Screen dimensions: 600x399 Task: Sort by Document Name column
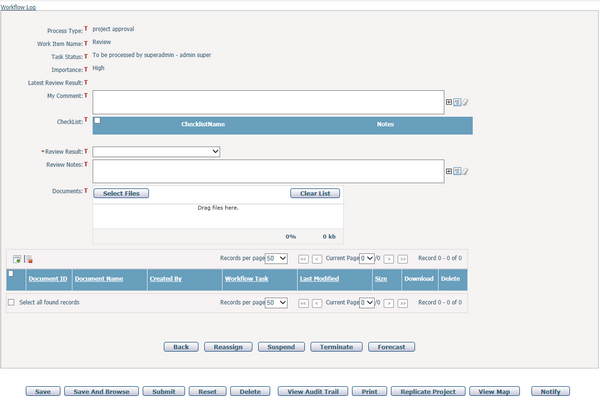[99, 278]
